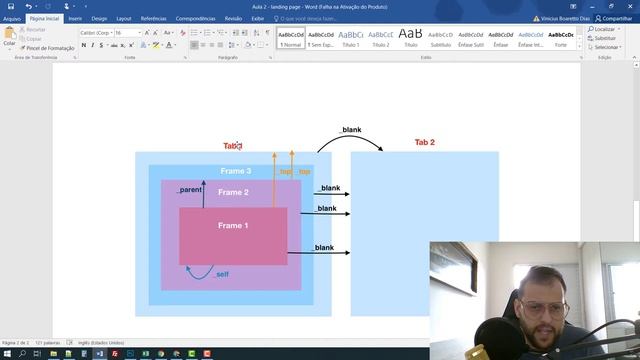Image resolution: width=640 pixels, height=360 pixels.
Task: Click the Tab 2 label in diagram
Action: (424, 142)
